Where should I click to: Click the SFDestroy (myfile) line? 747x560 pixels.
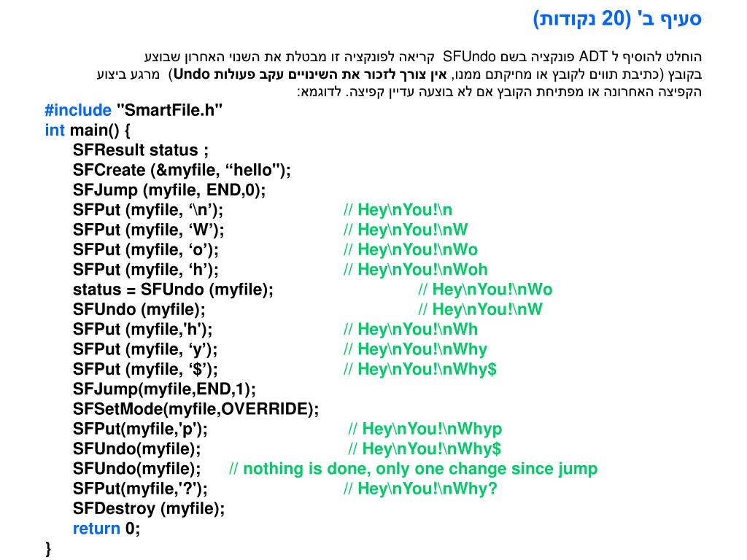[x=149, y=509]
